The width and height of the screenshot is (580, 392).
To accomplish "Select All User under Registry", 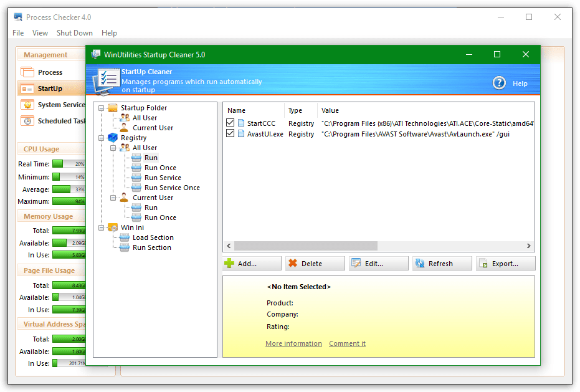I will [x=145, y=148].
